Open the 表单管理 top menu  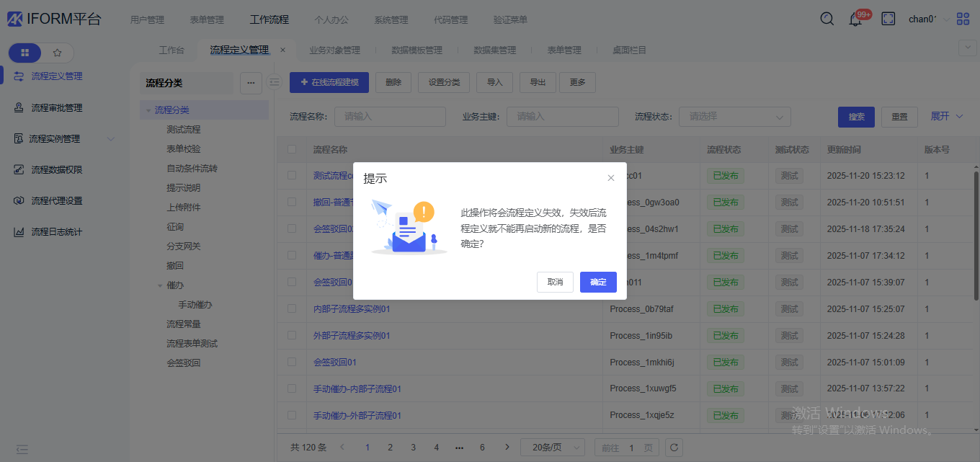click(x=207, y=20)
